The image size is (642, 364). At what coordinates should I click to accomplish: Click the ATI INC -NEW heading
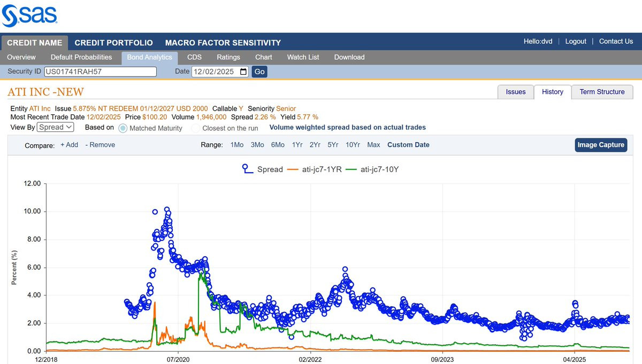(x=45, y=92)
